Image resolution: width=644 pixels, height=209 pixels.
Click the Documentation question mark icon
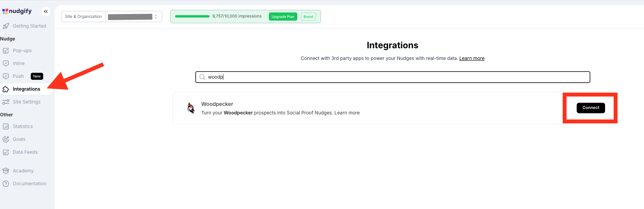click(6, 184)
